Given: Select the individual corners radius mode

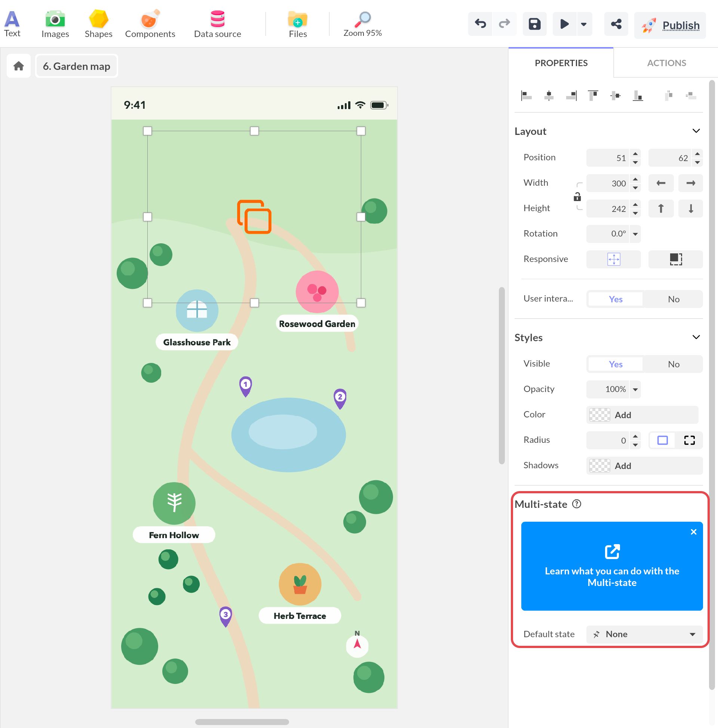Looking at the screenshot, I should 689,440.
